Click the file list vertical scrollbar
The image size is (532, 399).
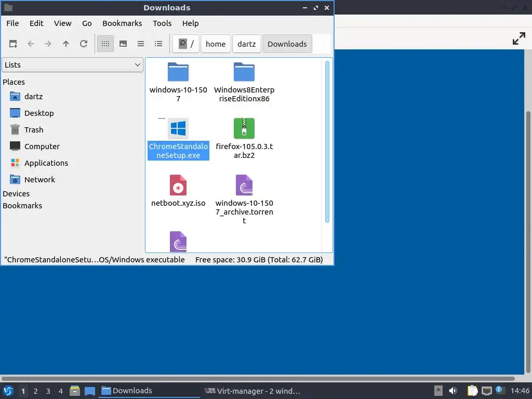click(327, 142)
